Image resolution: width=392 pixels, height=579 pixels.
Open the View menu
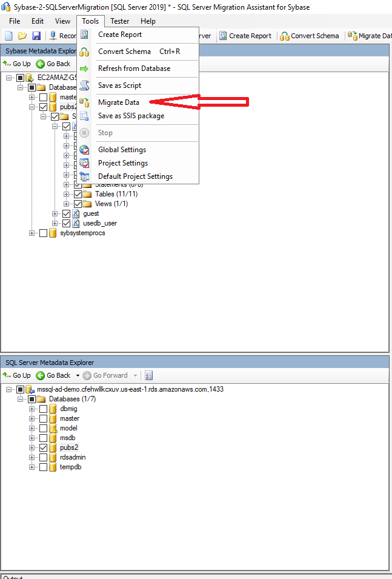coord(62,21)
